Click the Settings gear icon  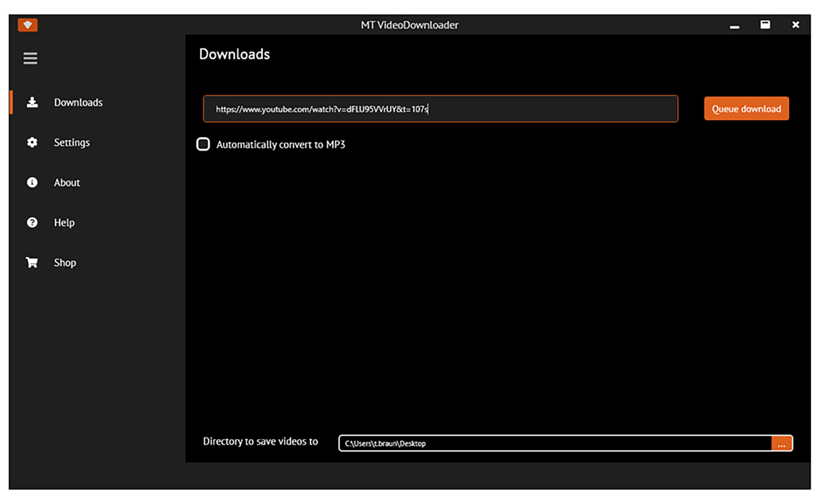(x=32, y=142)
